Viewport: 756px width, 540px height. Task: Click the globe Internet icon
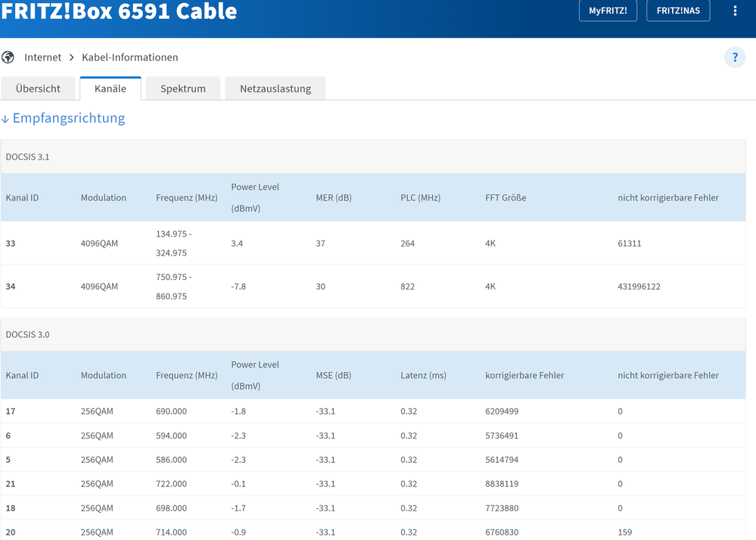(8, 57)
